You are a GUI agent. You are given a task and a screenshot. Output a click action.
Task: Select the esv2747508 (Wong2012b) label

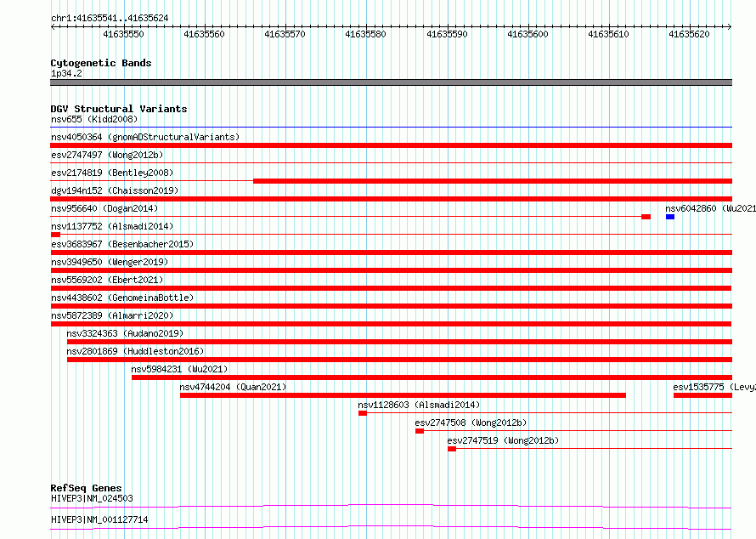[471, 423]
